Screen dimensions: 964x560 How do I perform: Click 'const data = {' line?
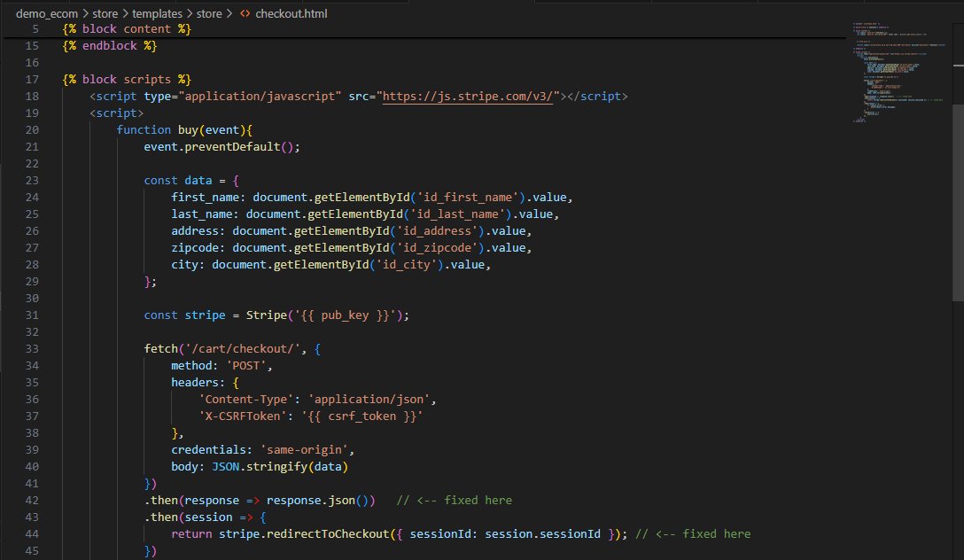point(191,180)
